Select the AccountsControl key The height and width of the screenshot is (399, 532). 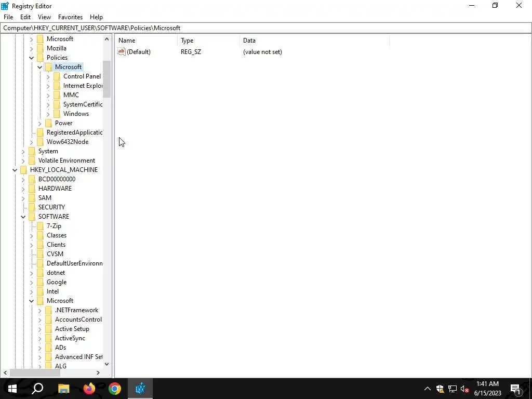click(x=78, y=320)
